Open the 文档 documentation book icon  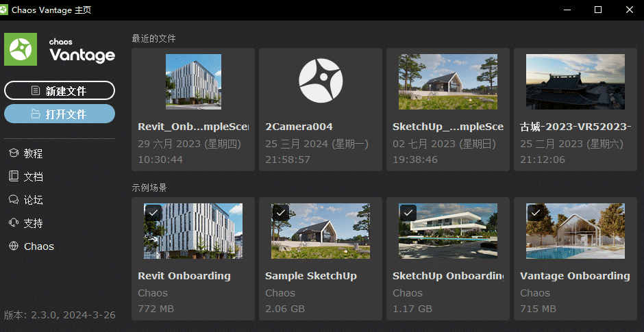13,177
